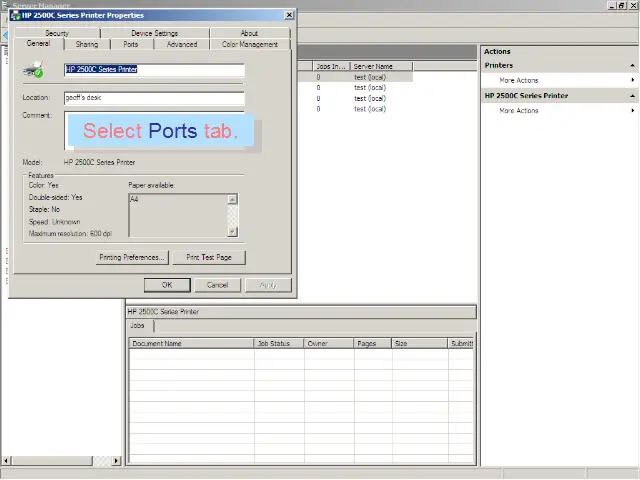
Task: Select the Ports tab
Action: click(131, 44)
